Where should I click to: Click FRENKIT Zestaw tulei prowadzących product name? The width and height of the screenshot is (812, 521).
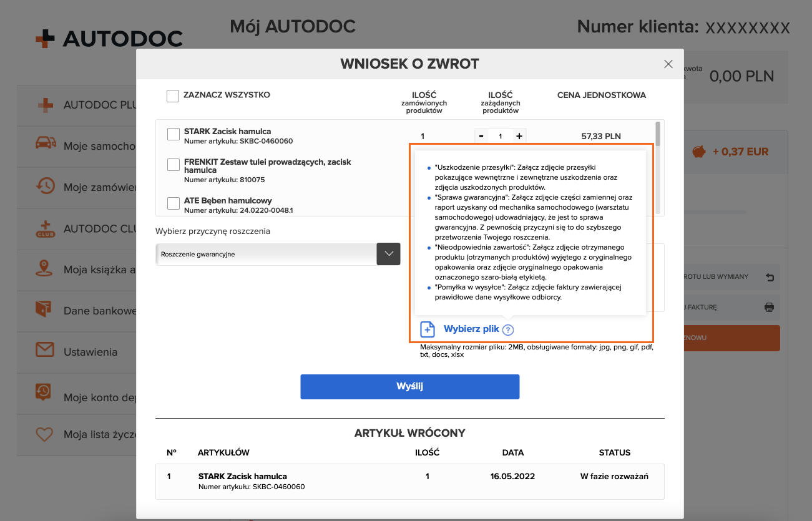[268, 165]
